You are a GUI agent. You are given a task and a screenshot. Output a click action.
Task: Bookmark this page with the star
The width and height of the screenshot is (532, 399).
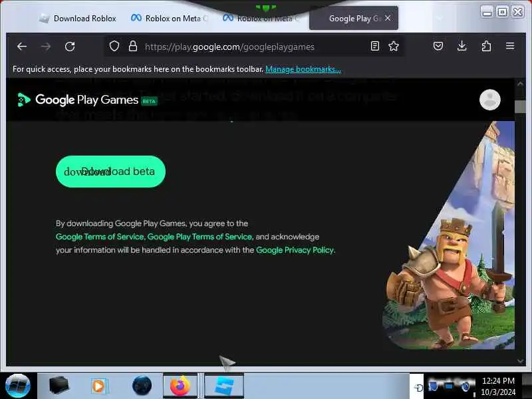point(394,46)
